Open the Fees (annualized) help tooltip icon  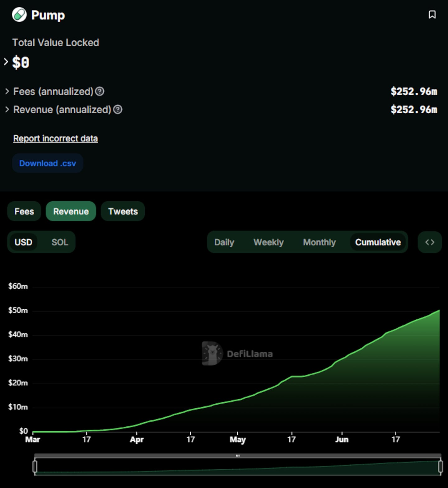pyautogui.click(x=100, y=91)
